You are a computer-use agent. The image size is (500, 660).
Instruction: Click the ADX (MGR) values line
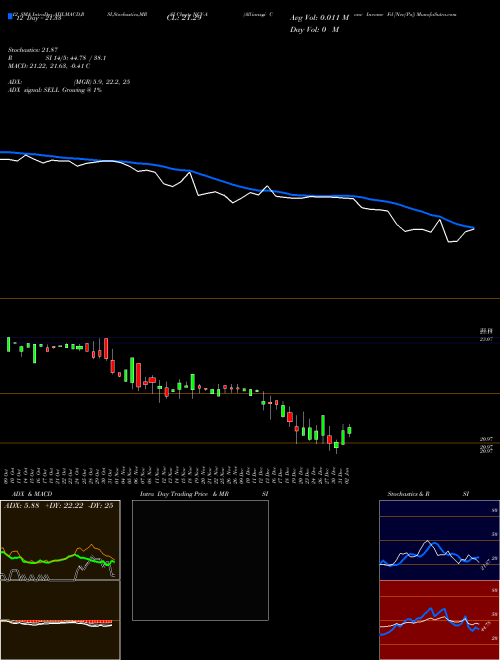69,82
